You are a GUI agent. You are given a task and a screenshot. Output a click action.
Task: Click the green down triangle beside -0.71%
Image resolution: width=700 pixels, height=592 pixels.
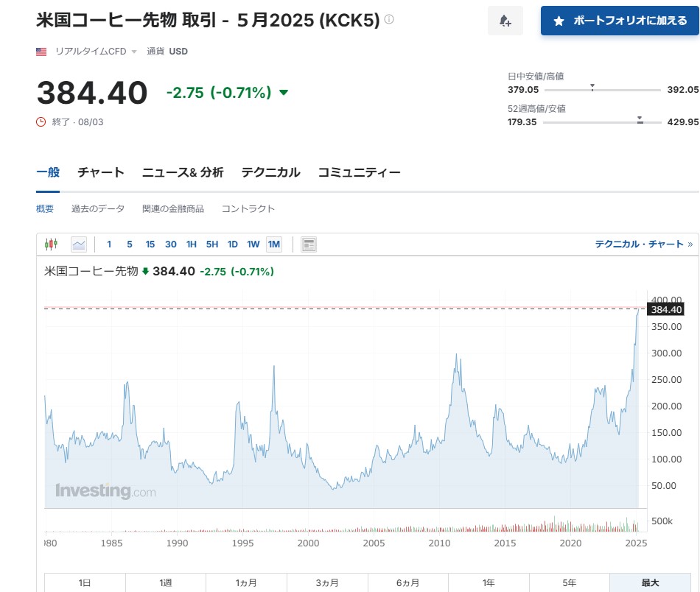[x=284, y=93]
